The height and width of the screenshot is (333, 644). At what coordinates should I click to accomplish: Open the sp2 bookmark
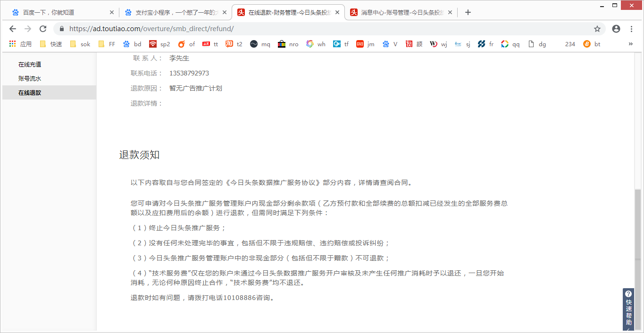pos(159,44)
